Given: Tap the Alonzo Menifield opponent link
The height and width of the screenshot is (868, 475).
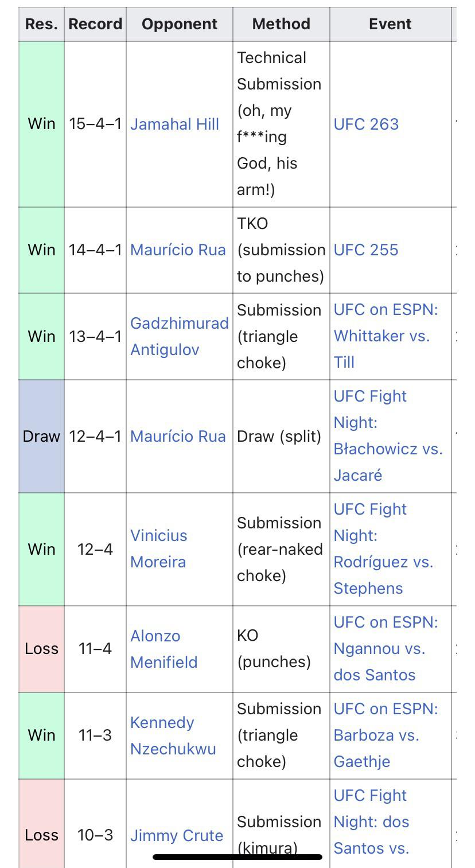Looking at the screenshot, I should click(x=163, y=649).
